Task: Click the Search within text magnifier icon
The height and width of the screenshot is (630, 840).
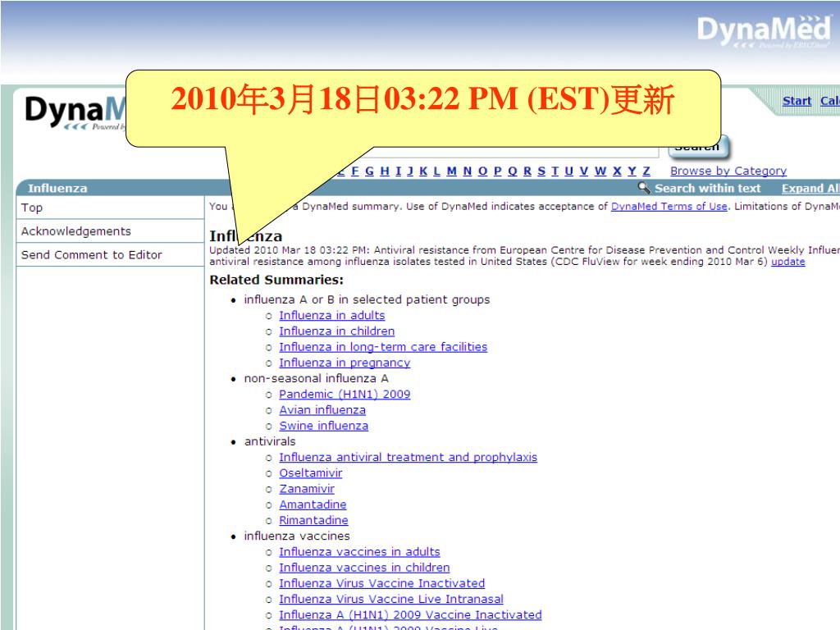Action: pyautogui.click(x=644, y=188)
